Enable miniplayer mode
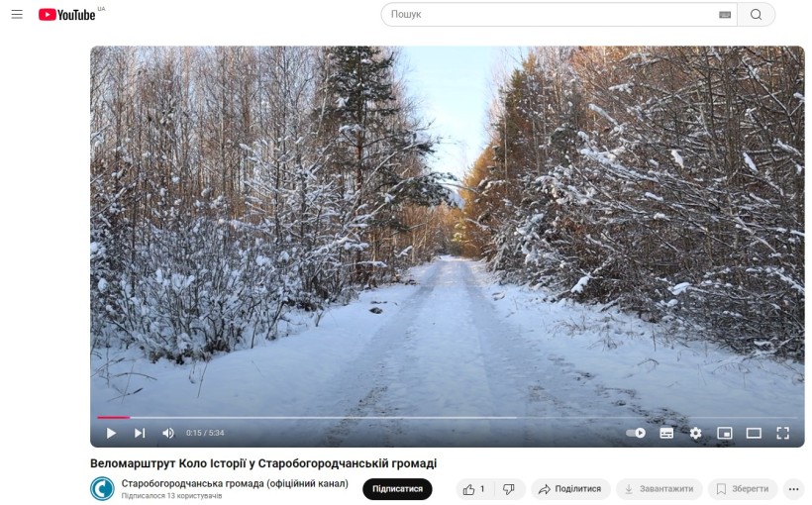The height and width of the screenshot is (505, 812). (725, 433)
